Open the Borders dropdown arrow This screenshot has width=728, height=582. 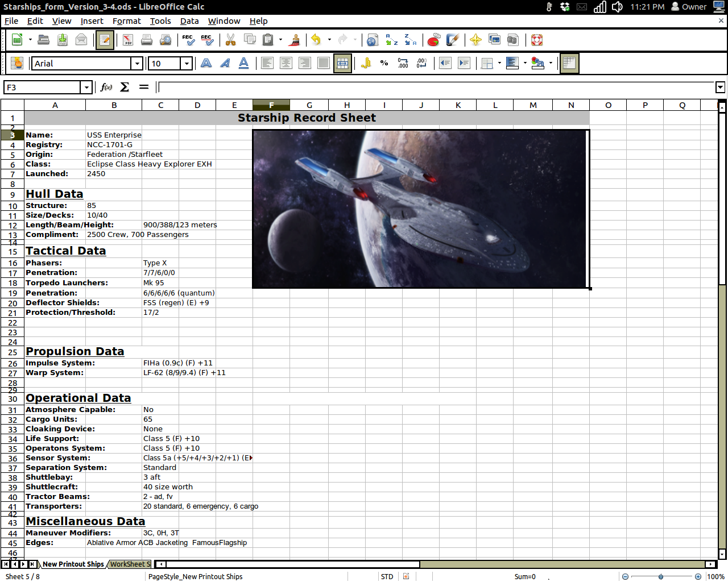(499, 63)
